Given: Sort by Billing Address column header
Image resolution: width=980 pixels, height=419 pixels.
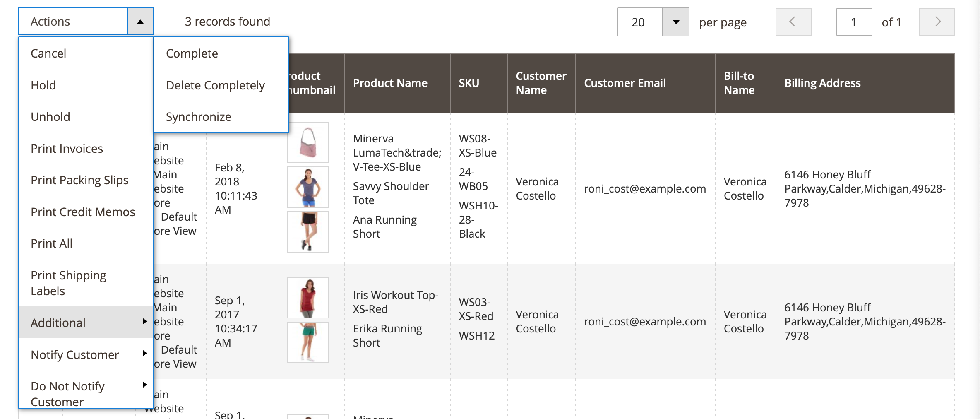Looking at the screenshot, I should coord(865,83).
